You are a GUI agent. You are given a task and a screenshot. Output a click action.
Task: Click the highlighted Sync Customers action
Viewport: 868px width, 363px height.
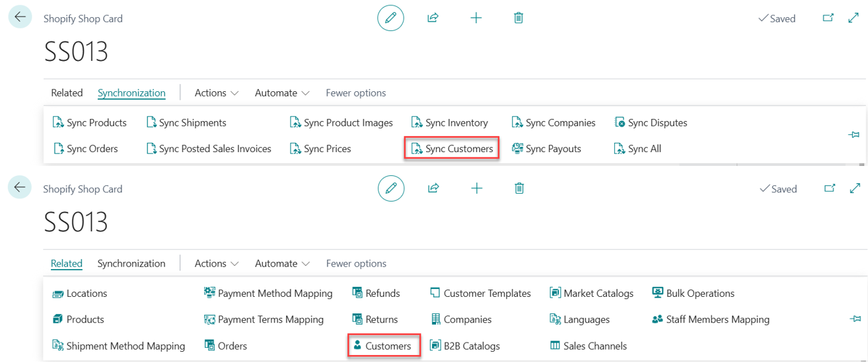[452, 149]
